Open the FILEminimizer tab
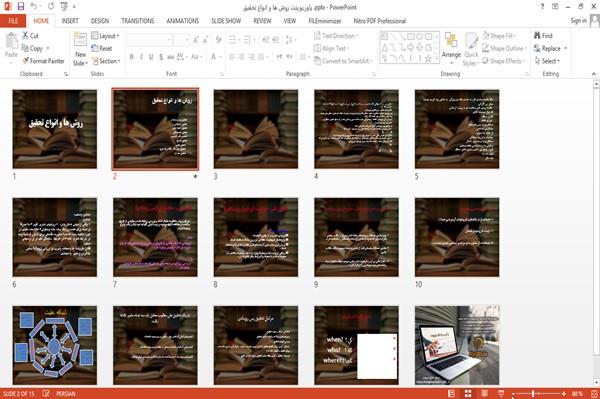Screen dimensions: 600x399 point(325,21)
